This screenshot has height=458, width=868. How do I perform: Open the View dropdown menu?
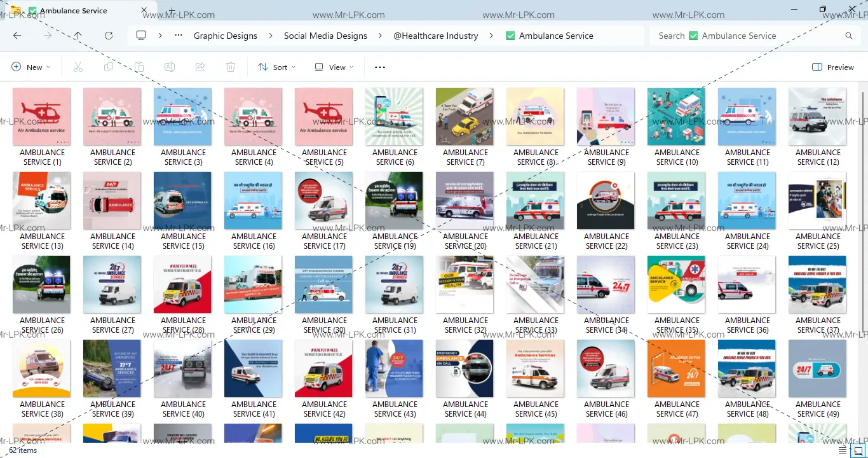pyautogui.click(x=334, y=67)
